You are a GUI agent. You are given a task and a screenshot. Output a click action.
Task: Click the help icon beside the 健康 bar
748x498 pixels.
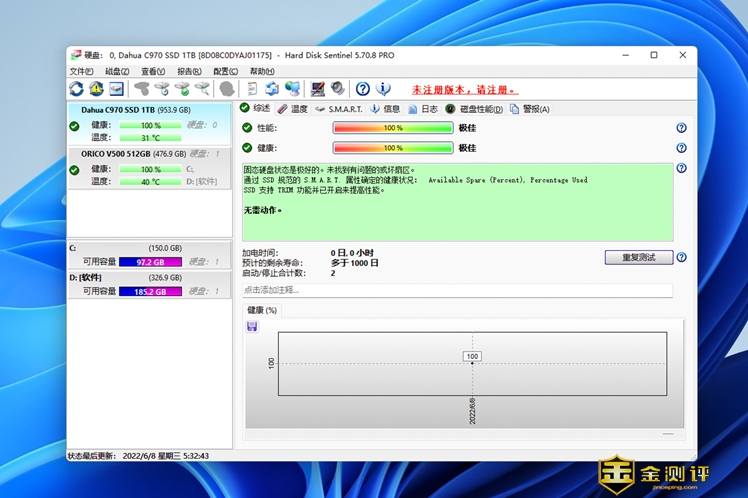pos(681,148)
